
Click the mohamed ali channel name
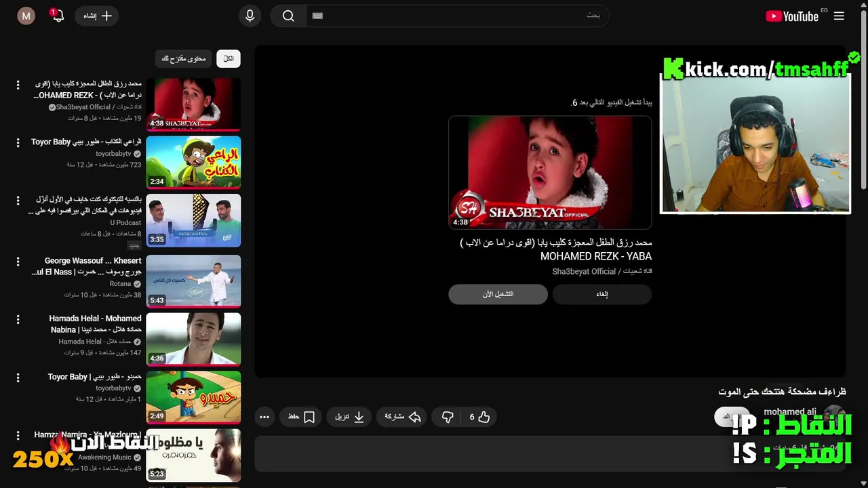click(789, 412)
